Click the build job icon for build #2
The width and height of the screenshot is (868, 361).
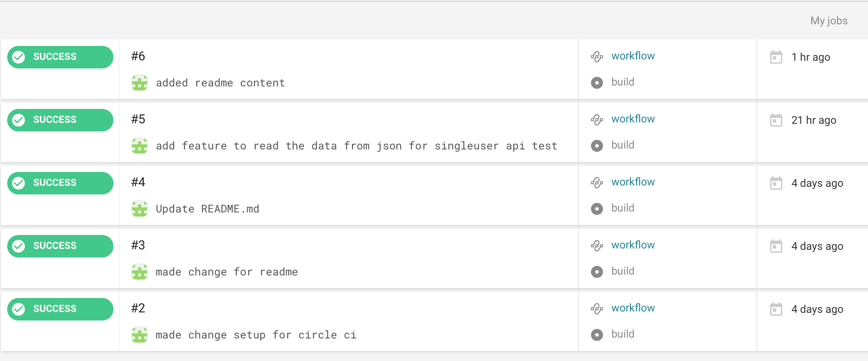tap(597, 335)
